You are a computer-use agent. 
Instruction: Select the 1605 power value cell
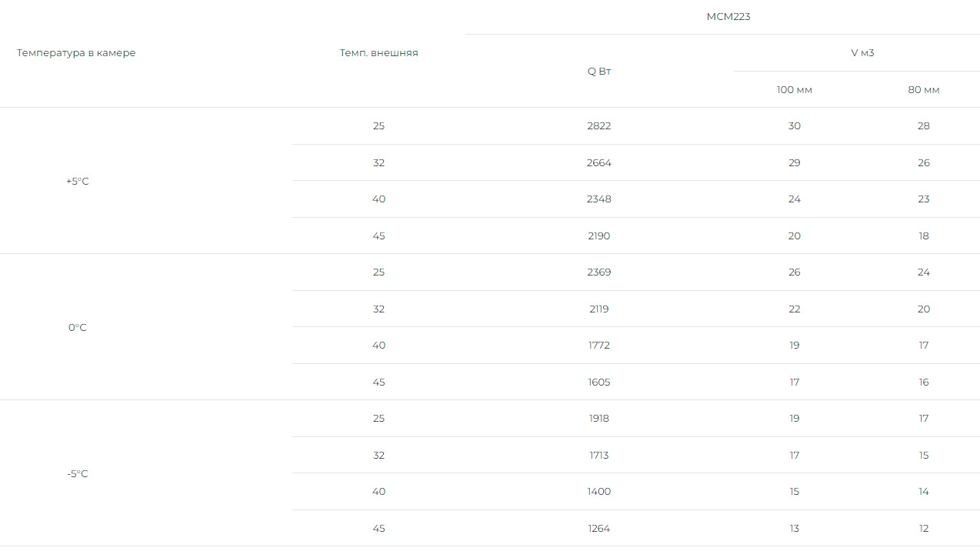[x=598, y=383]
